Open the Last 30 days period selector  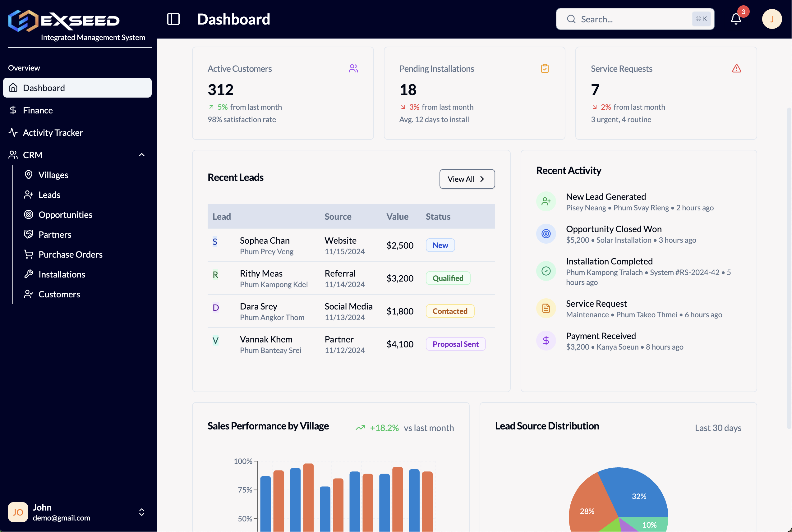[718, 428]
